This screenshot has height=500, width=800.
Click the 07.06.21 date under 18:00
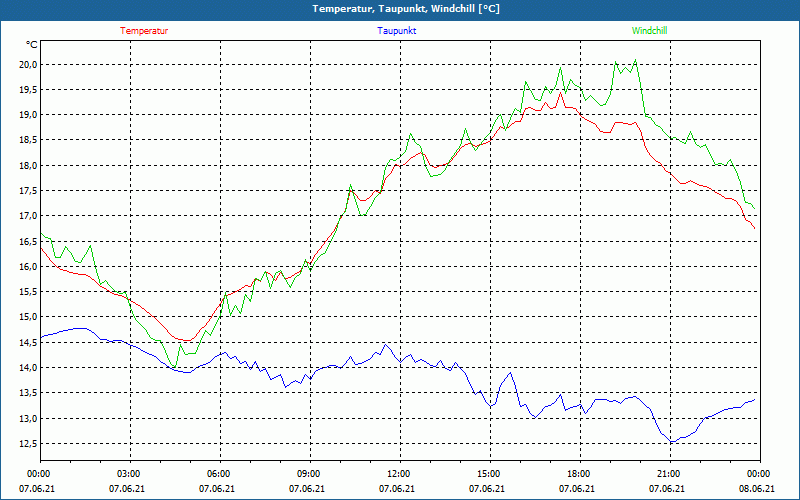577,489
